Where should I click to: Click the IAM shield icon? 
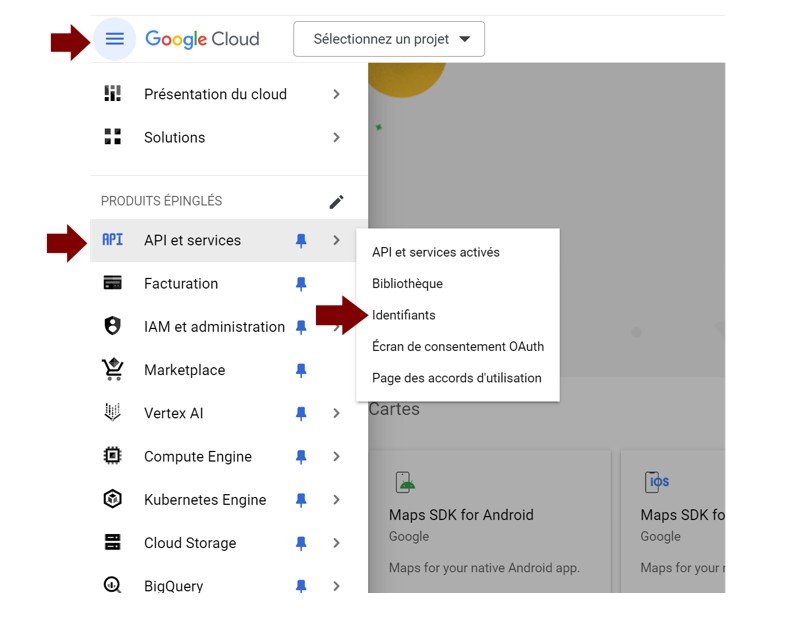[x=112, y=326]
